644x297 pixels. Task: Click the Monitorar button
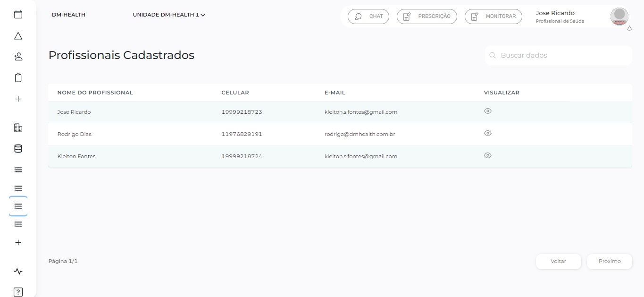click(x=493, y=16)
